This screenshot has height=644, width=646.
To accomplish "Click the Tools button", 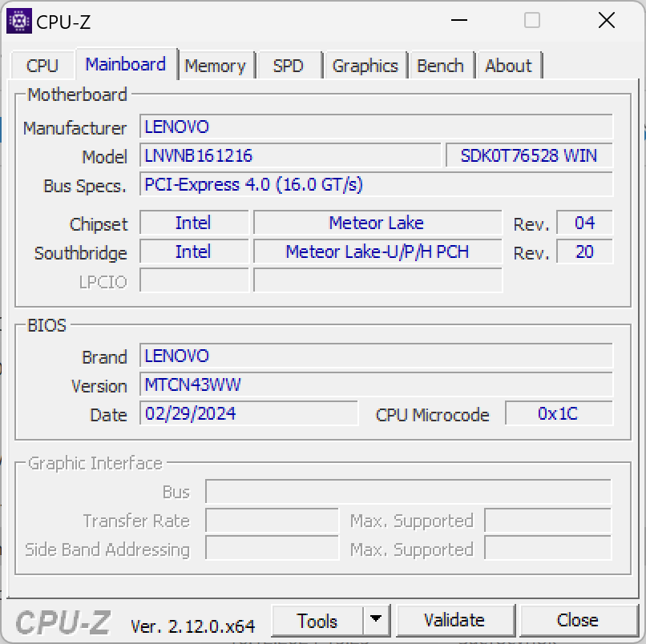I will [x=317, y=621].
